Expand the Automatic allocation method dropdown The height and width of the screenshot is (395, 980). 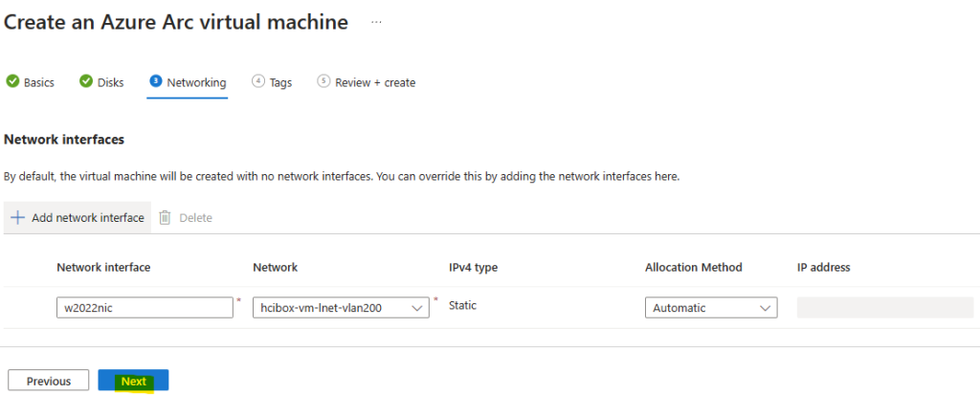pyautogui.click(x=711, y=308)
